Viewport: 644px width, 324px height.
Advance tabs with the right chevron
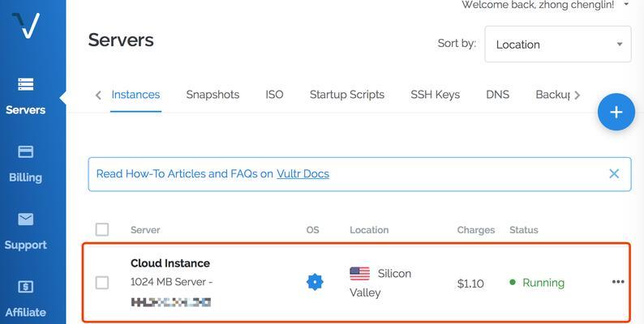click(x=577, y=95)
